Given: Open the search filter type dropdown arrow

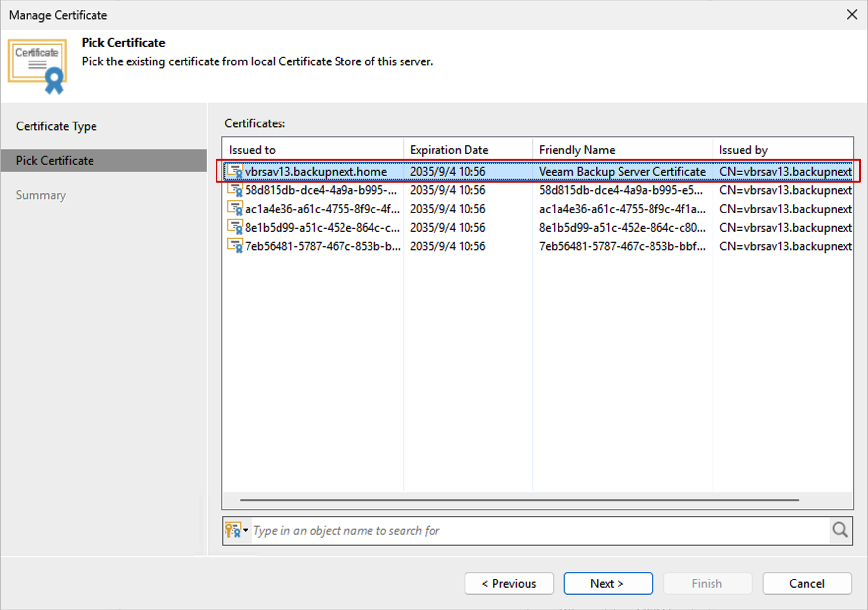Looking at the screenshot, I should [246, 530].
